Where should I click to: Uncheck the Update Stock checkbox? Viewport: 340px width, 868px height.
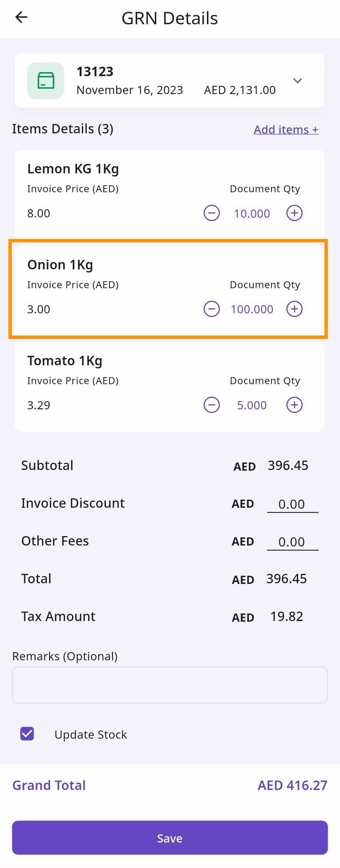(x=27, y=734)
